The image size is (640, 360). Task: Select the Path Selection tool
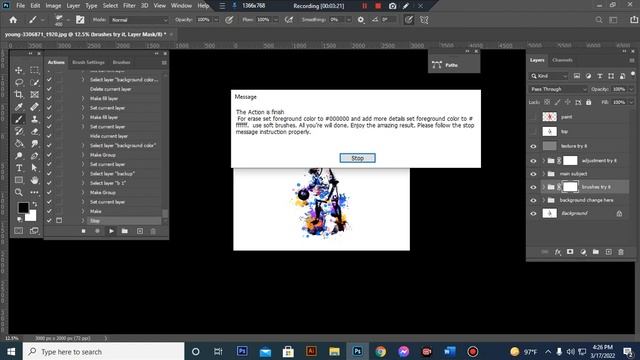(35, 168)
